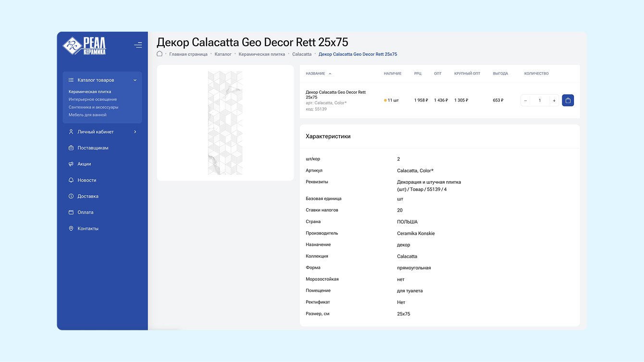
Task: Click the Calacatta breadcrumb link
Action: (x=302, y=54)
